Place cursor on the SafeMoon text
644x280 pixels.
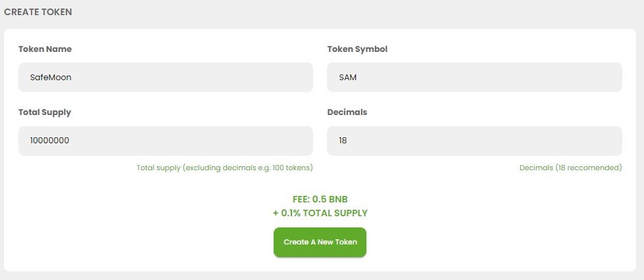(x=51, y=77)
